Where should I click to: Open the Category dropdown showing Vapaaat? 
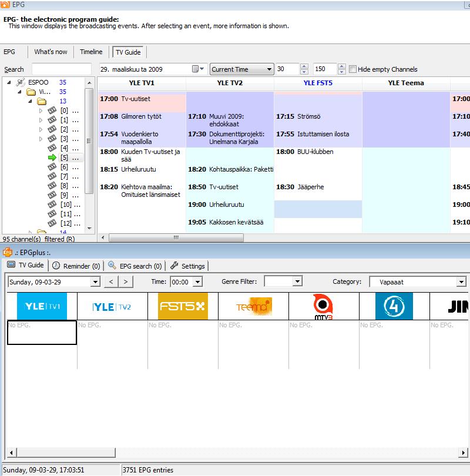point(461,282)
